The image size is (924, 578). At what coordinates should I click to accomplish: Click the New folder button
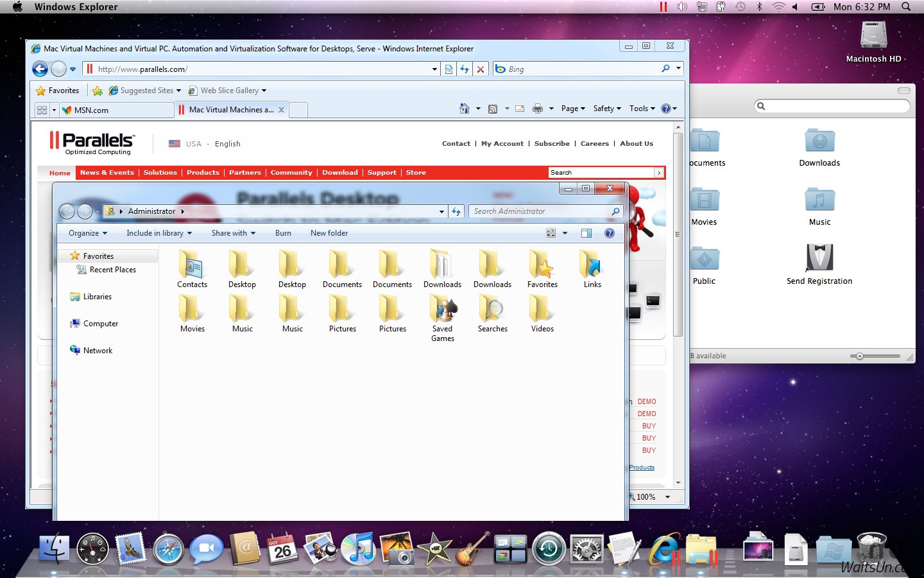click(329, 233)
